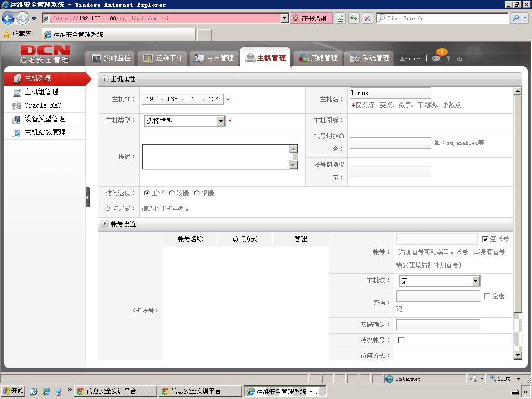Click the 密码 input field
The width and height of the screenshot is (532, 399).
[x=438, y=296]
